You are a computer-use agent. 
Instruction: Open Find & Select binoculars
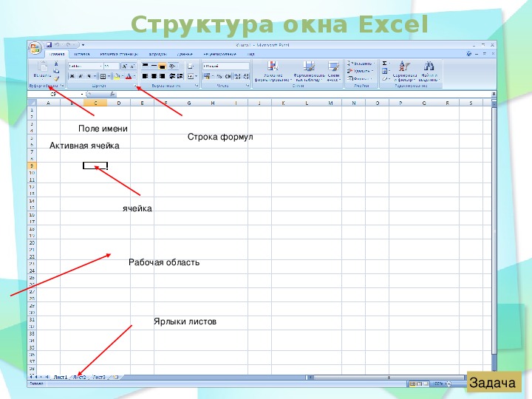(429, 71)
